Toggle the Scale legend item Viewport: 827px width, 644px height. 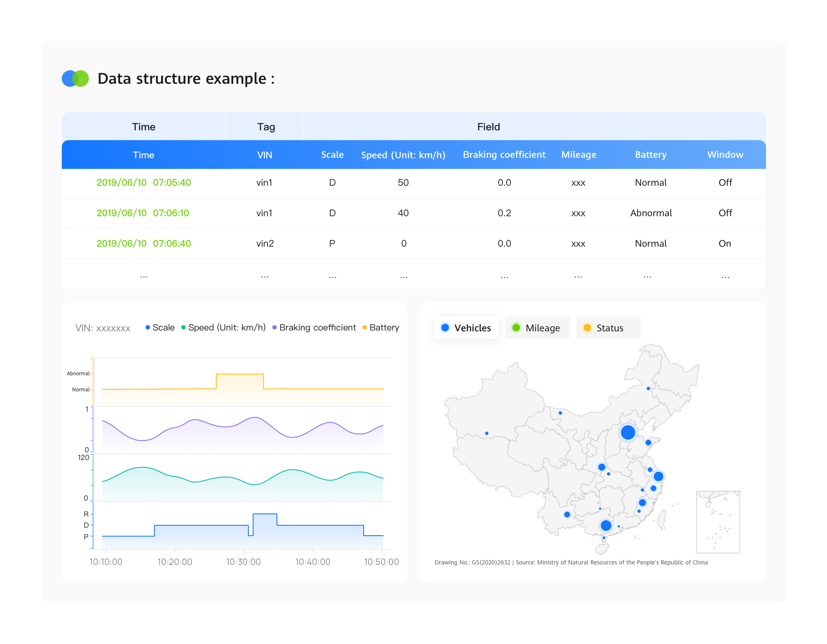pos(160,328)
